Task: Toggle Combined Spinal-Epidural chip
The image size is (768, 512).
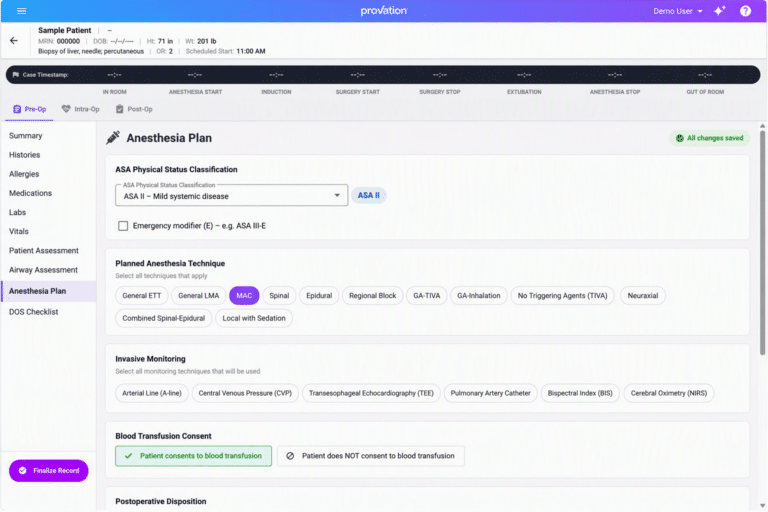Action: tap(164, 318)
